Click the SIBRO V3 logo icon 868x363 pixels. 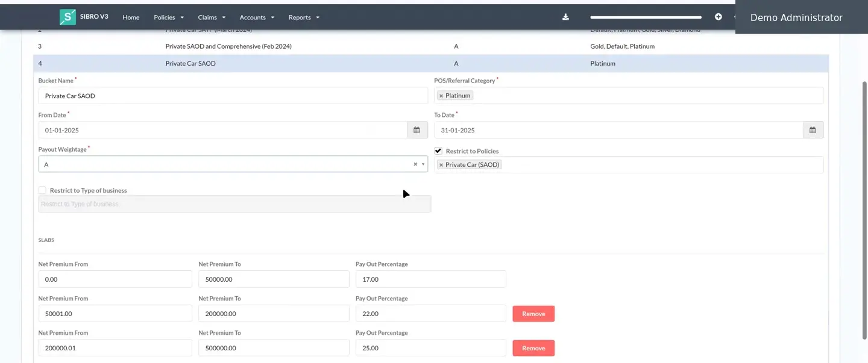pos(68,17)
